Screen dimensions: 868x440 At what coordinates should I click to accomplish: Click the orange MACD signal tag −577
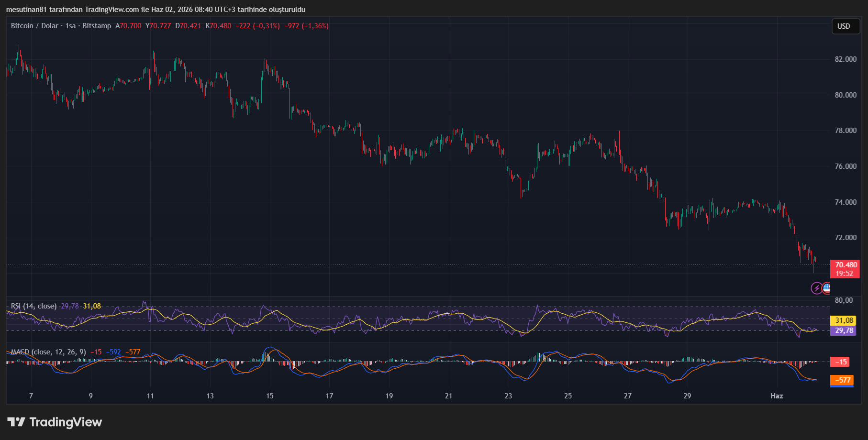point(843,380)
